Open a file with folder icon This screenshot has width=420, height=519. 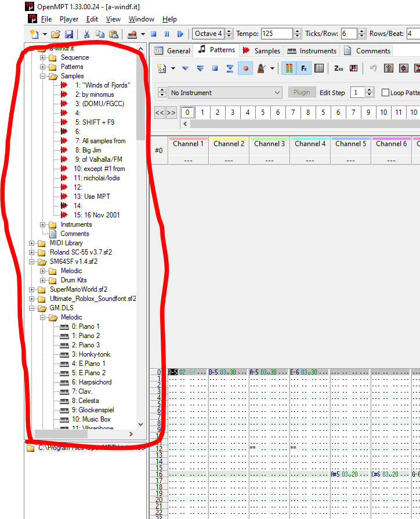(x=56, y=34)
